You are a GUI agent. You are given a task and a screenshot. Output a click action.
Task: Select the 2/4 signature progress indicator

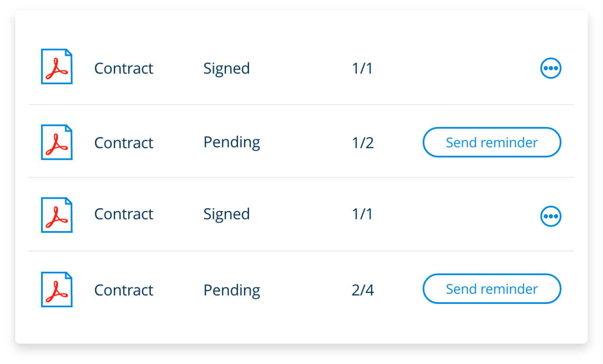(363, 290)
